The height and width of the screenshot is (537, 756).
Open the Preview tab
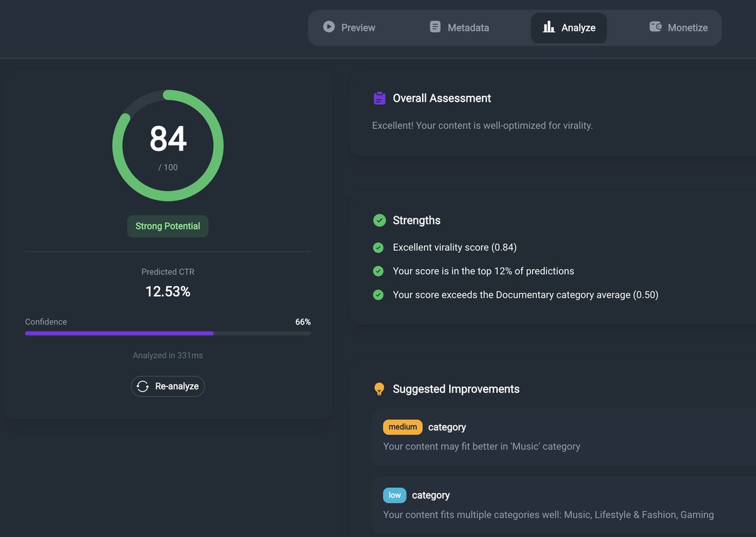point(349,28)
